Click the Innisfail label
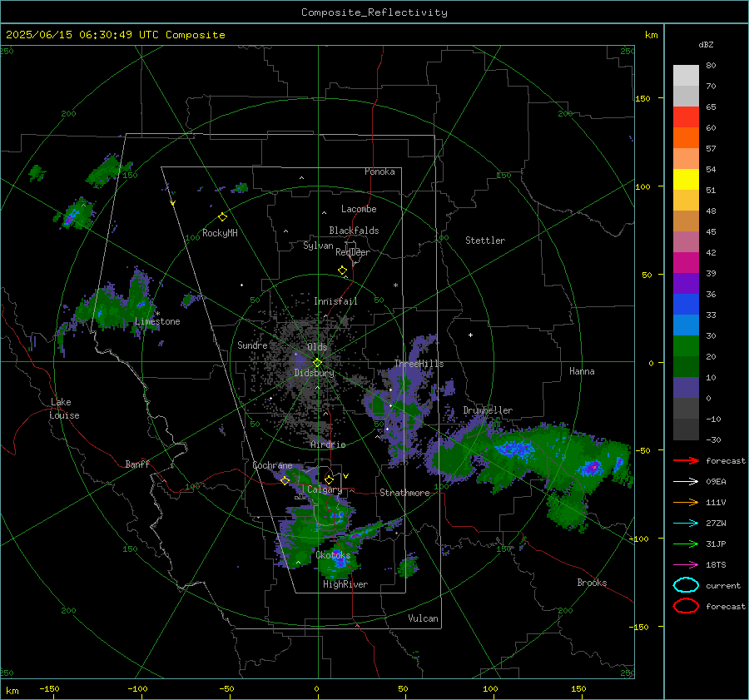 pyautogui.click(x=335, y=301)
